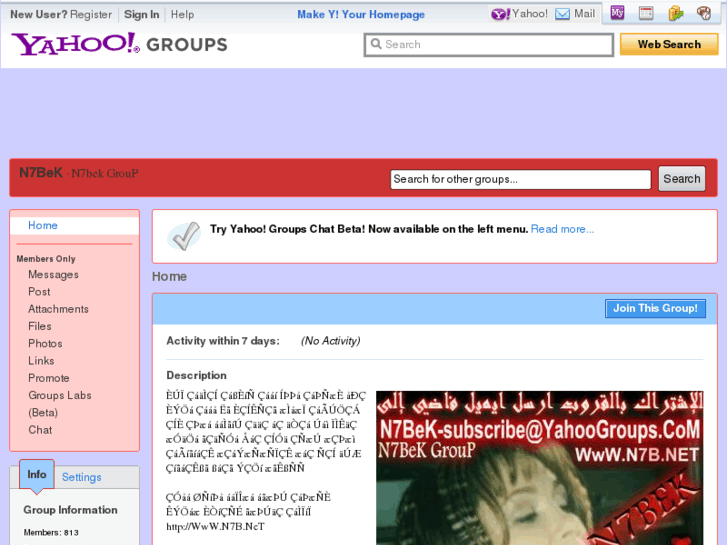Click Sign In link

pyautogui.click(x=141, y=14)
